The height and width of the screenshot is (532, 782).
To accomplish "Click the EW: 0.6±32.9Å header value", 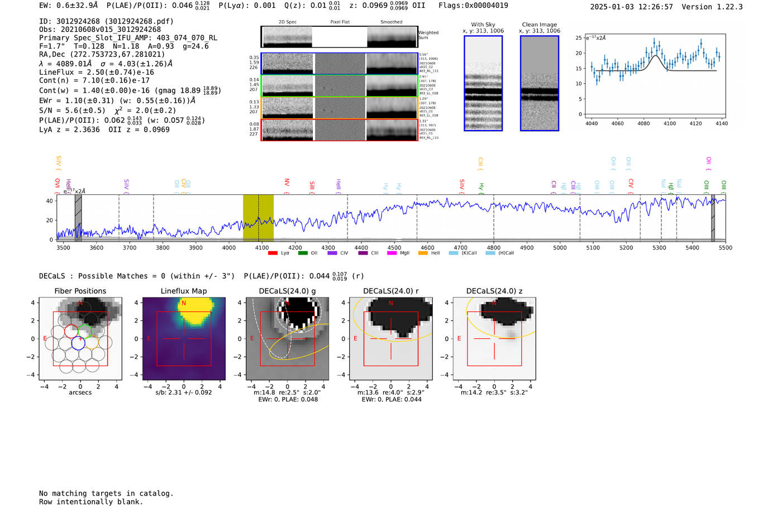I will click(69, 6).
